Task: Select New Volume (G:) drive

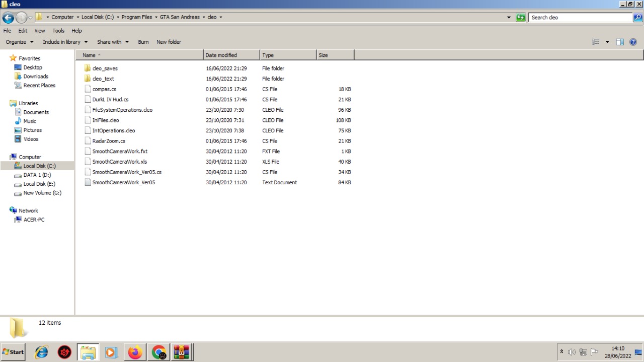Action: coord(42,193)
